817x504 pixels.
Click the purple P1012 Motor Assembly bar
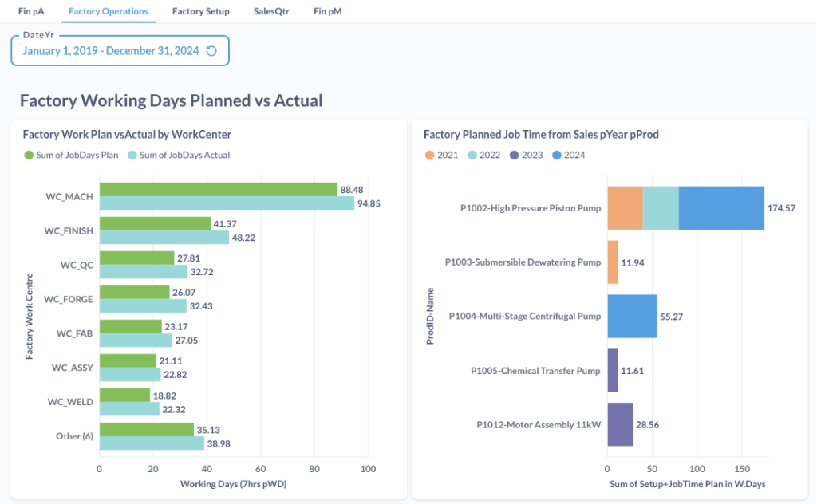coord(620,424)
